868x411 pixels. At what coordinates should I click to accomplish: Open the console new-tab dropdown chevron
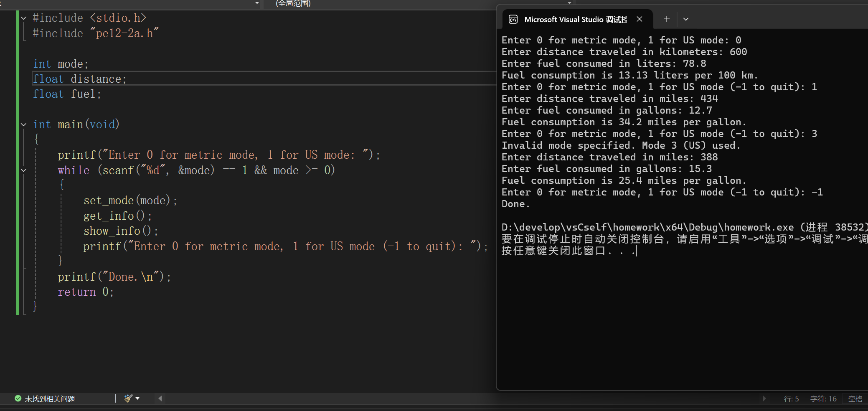[x=686, y=19]
